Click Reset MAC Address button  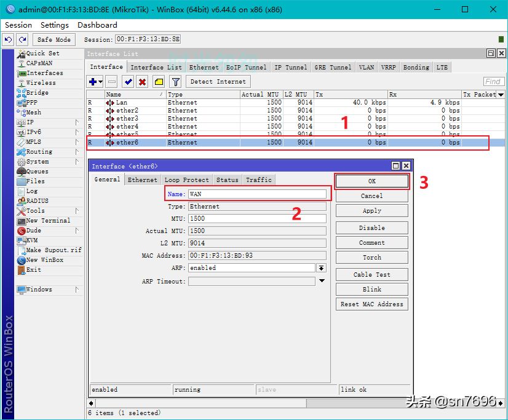coord(372,304)
